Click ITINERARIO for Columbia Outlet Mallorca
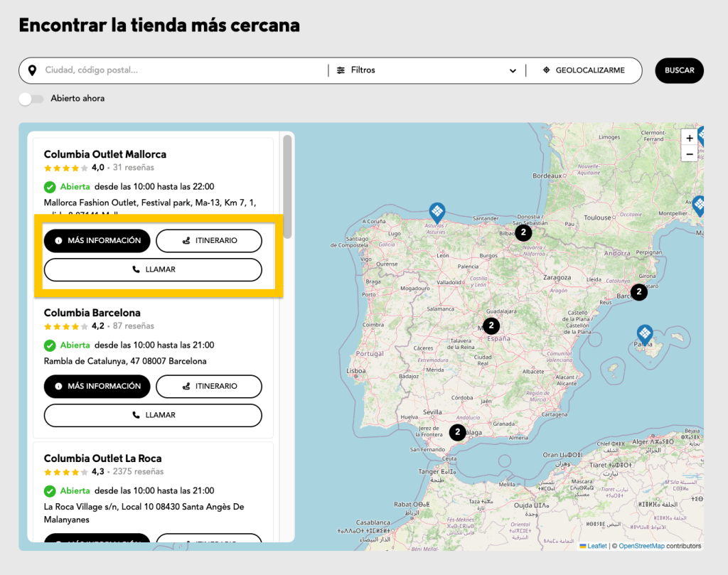Screen dimensions: 728x575 tap(209, 241)
